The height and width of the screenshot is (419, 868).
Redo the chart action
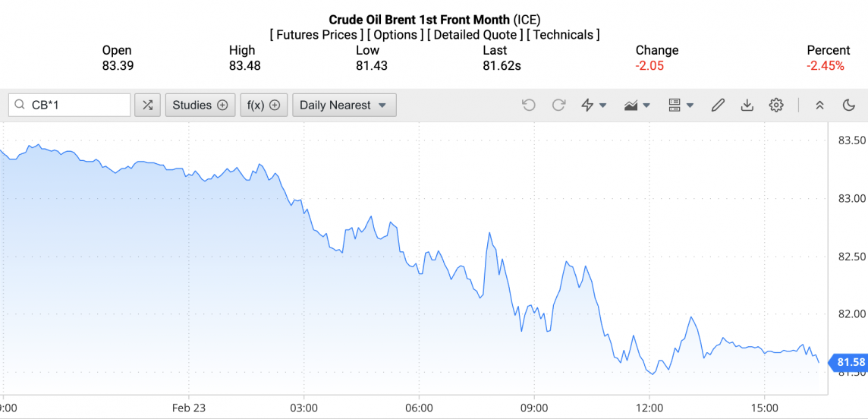559,106
